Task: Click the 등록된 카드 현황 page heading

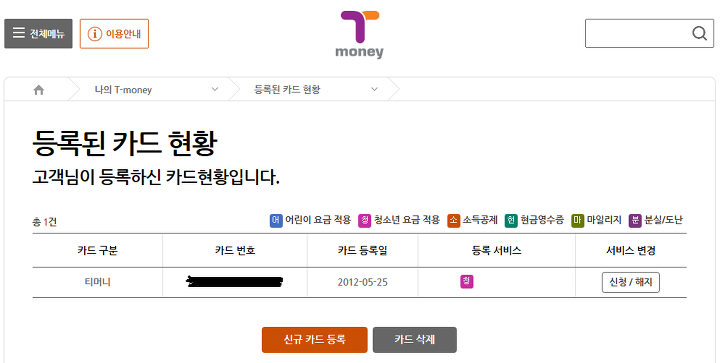Action: click(124, 143)
